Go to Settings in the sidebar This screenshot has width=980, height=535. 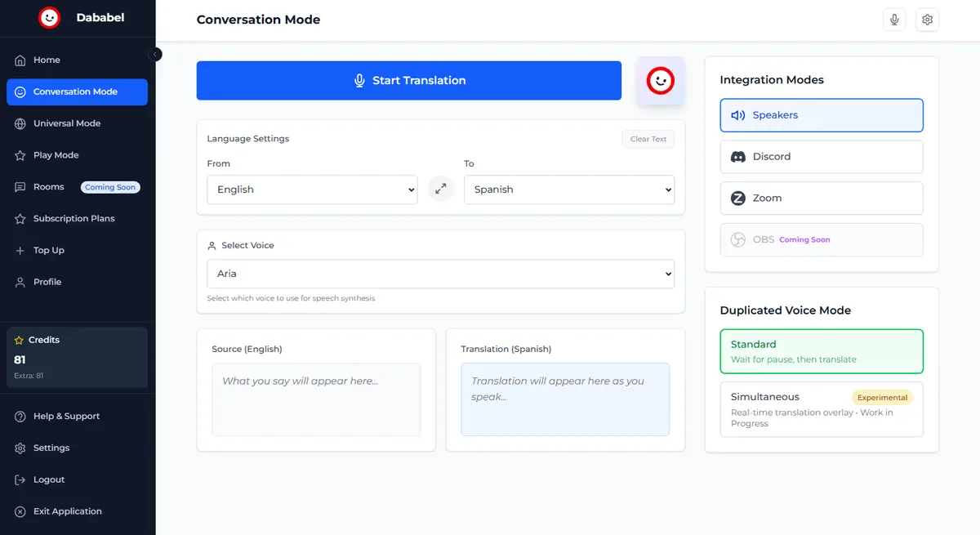[77, 448]
